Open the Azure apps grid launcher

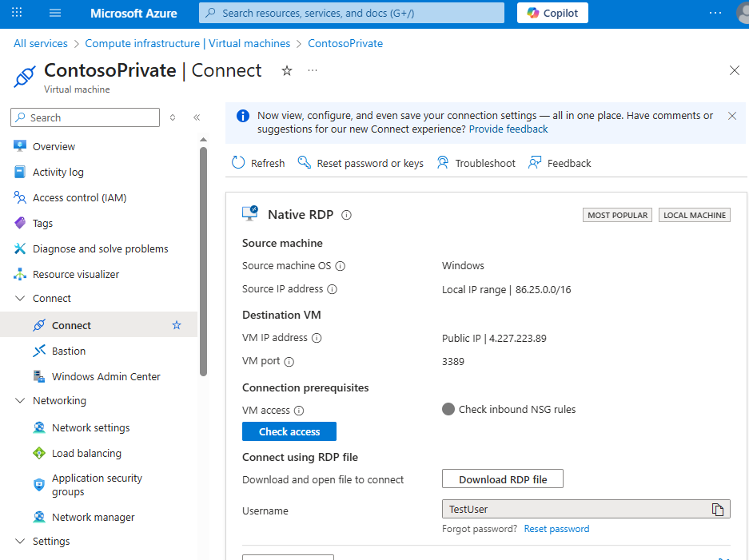click(x=17, y=13)
